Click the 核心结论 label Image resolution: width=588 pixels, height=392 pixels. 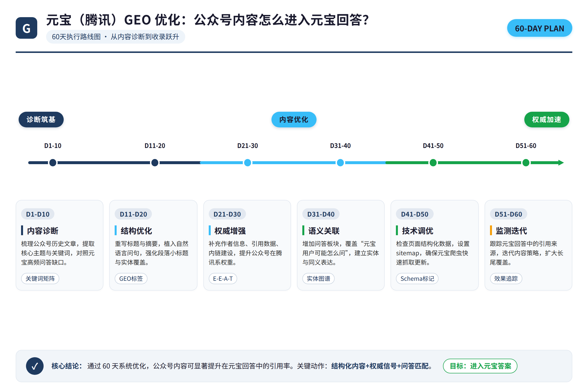[x=67, y=366]
